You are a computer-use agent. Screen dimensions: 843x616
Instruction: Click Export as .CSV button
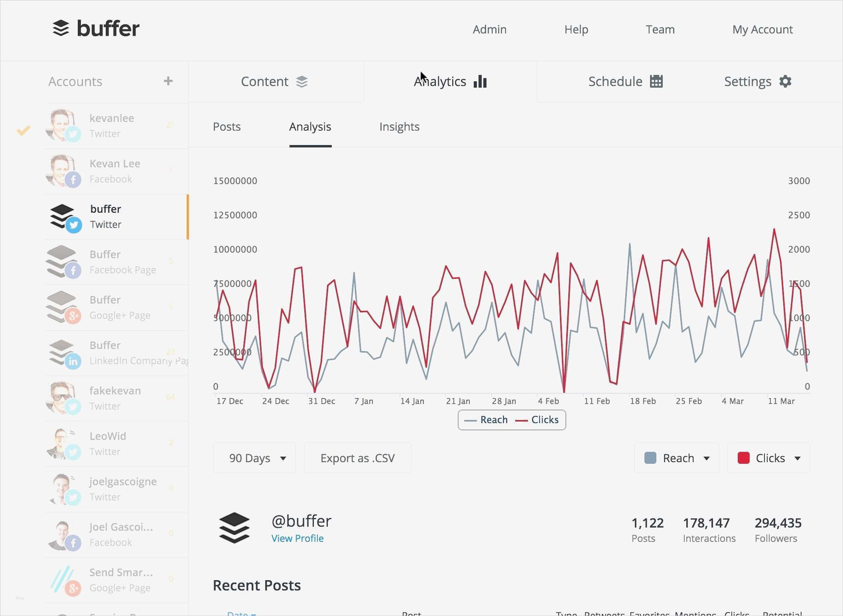point(357,458)
